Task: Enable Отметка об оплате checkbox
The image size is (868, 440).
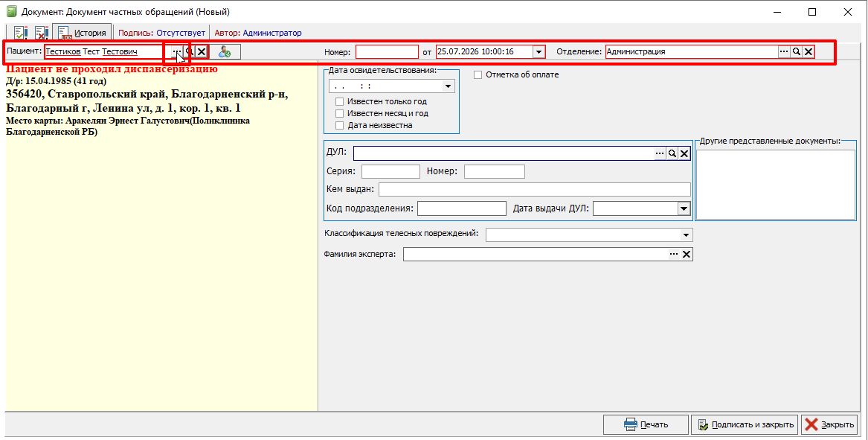Action: tap(478, 74)
